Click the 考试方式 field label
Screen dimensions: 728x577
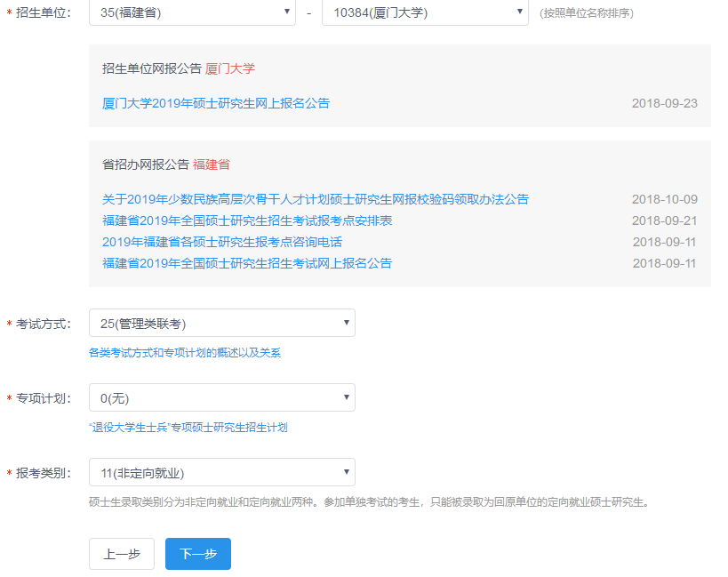(43, 324)
